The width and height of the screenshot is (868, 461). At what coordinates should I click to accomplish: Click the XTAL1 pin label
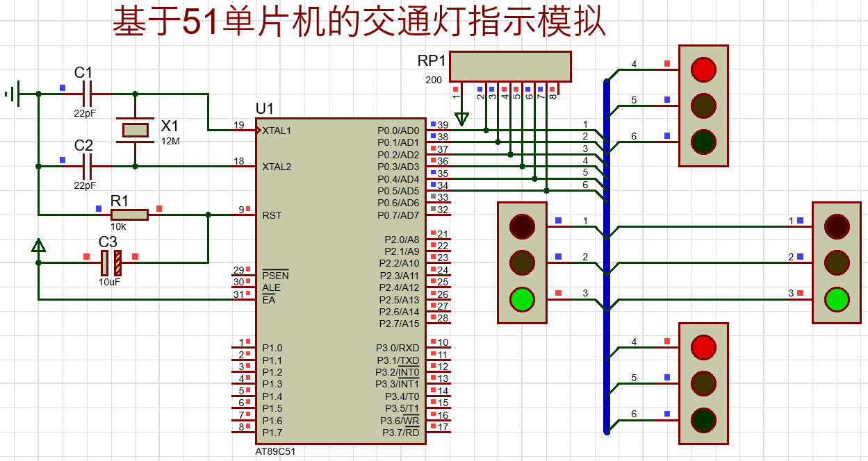pos(277,131)
